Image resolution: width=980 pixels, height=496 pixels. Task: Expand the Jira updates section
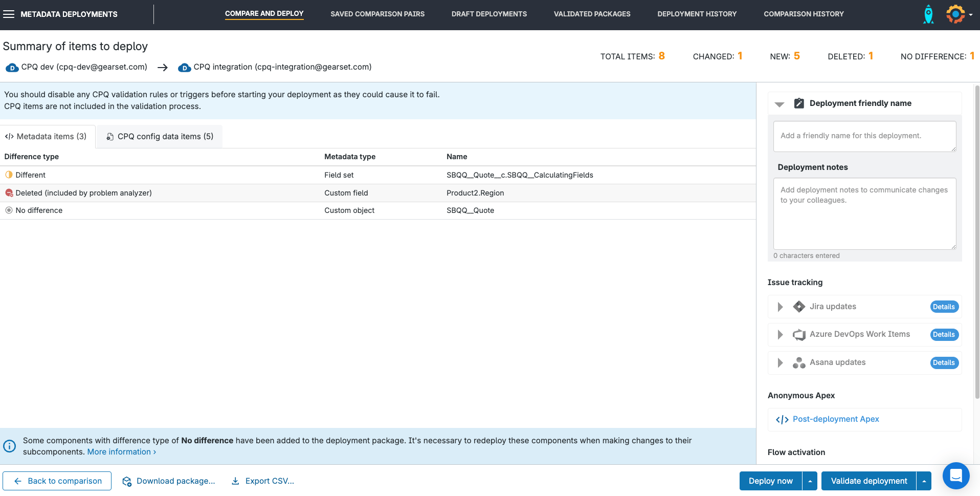[x=780, y=307]
